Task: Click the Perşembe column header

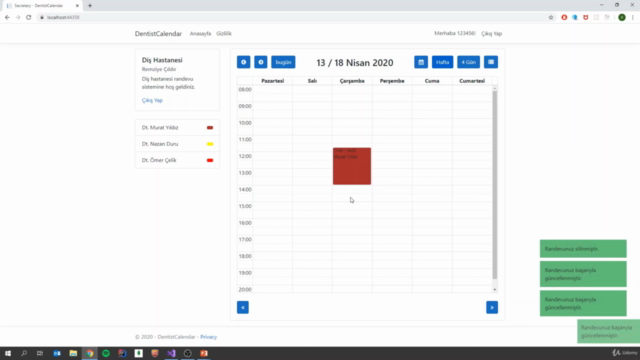Action: 392,81
